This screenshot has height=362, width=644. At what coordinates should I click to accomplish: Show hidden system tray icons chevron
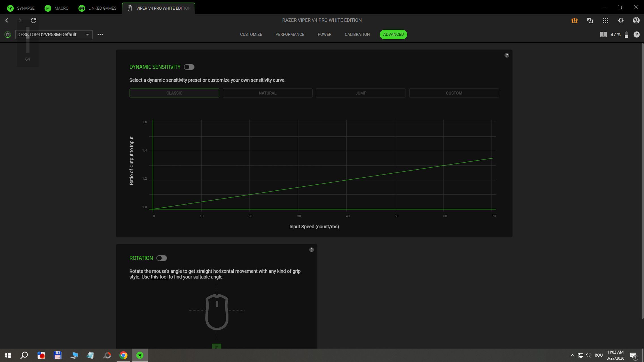tap(572, 355)
